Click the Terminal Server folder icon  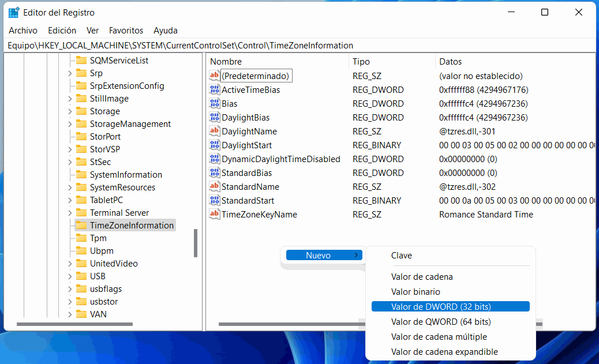81,213
